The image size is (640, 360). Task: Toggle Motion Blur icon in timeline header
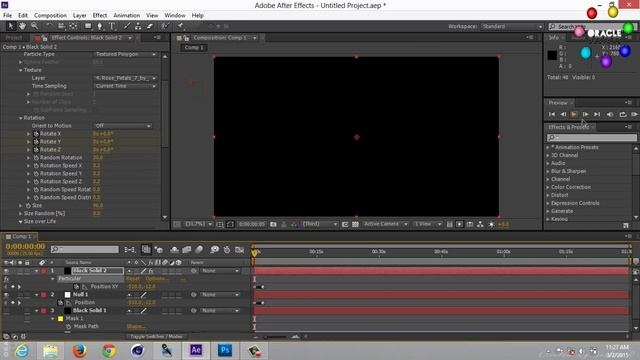[199, 249]
